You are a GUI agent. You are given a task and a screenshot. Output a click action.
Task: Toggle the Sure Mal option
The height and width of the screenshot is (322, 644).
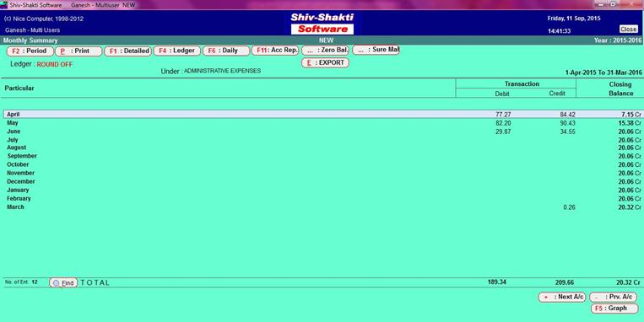tap(376, 50)
